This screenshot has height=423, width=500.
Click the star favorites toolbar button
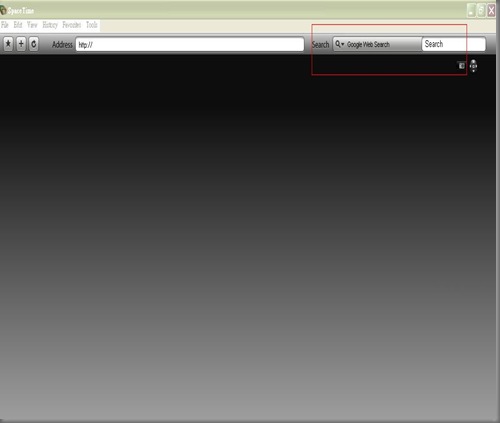[8, 44]
